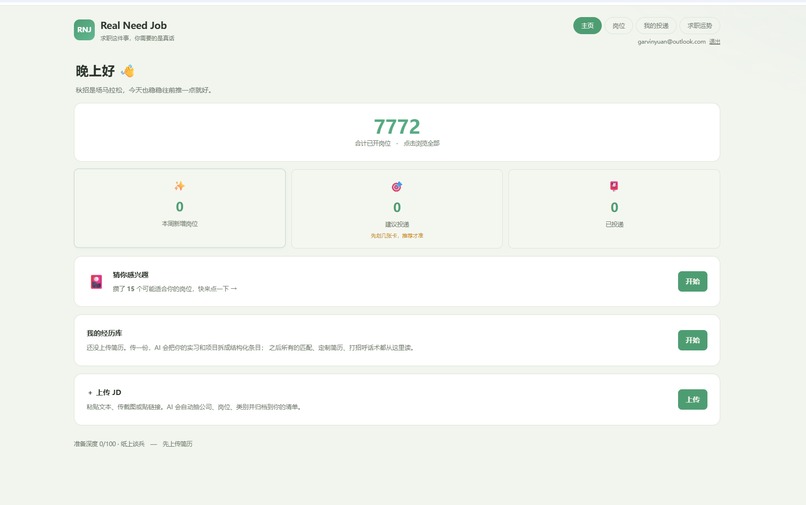Click the 本周新增岗位 label
Image resolution: width=806 pixels, height=505 pixels.
[x=179, y=224]
